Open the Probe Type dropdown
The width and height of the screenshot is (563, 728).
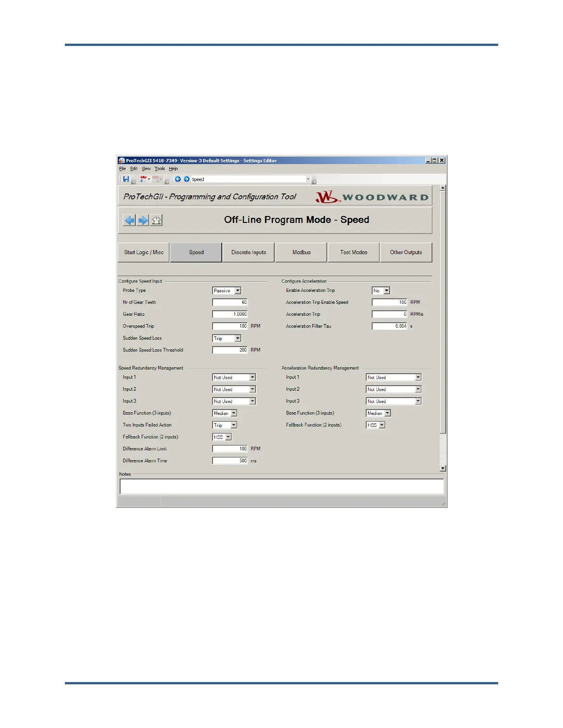238,290
